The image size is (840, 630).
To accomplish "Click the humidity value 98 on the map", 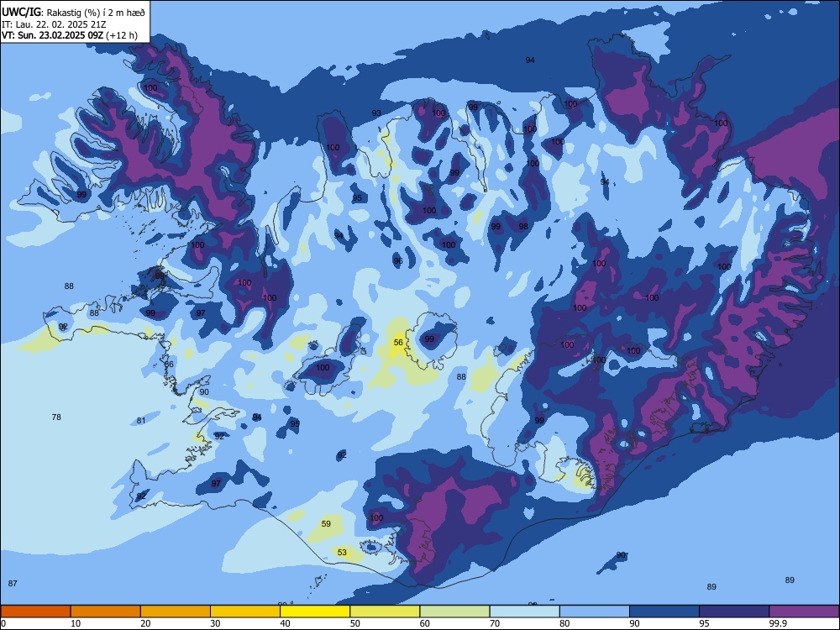I will [523, 227].
